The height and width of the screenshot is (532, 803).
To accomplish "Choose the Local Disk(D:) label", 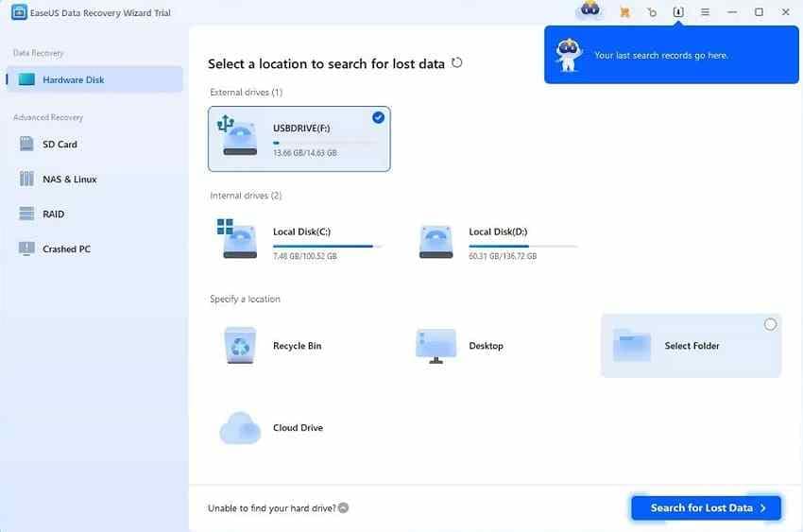I will (x=498, y=232).
